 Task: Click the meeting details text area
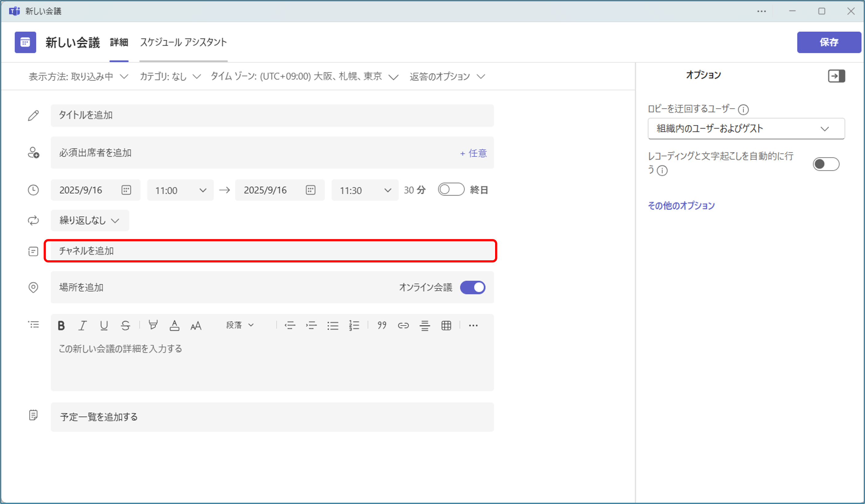(272, 364)
